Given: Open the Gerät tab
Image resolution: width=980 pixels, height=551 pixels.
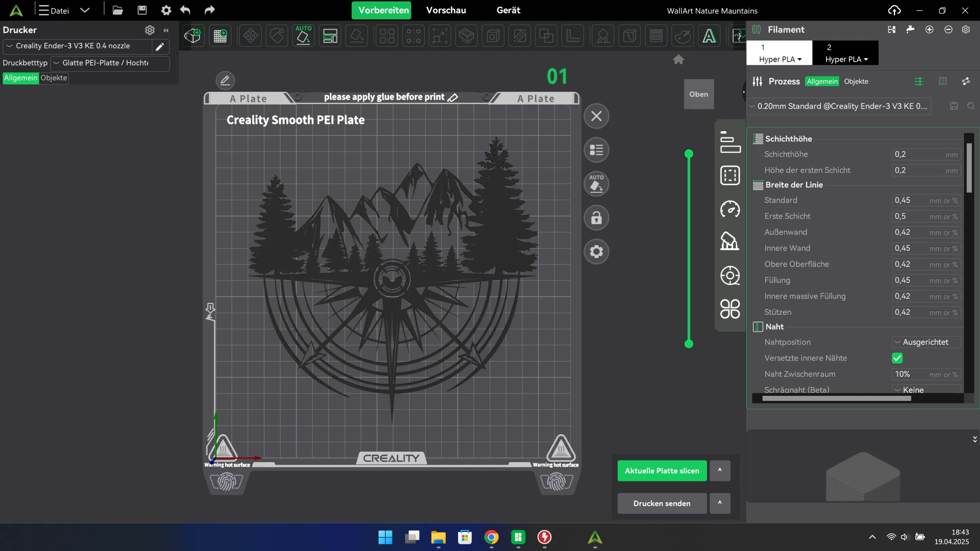Looking at the screenshot, I should coord(508,10).
